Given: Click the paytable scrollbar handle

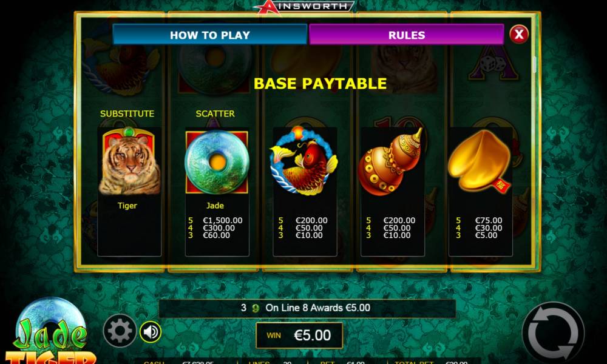Looking at the screenshot, I should [534, 64].
